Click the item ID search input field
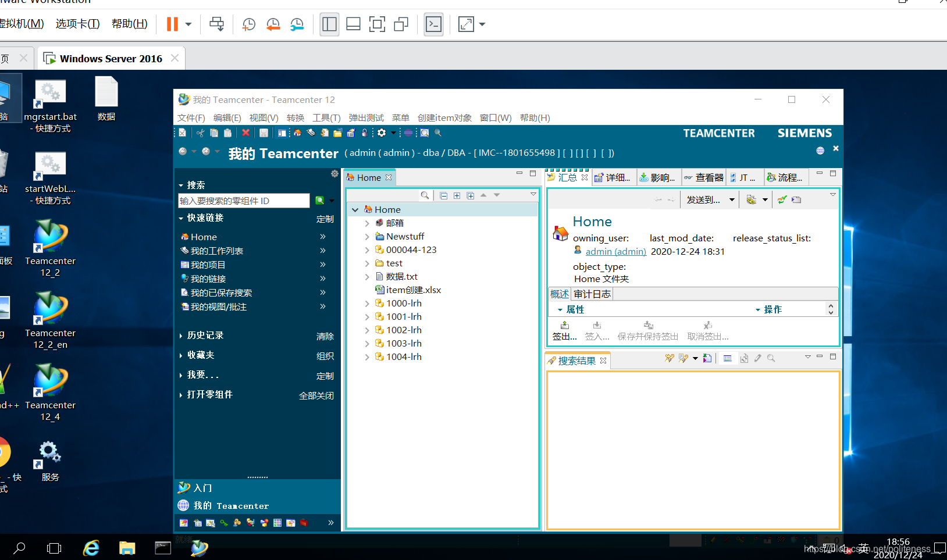Viewport: 947px width, 560px height. 244,201
